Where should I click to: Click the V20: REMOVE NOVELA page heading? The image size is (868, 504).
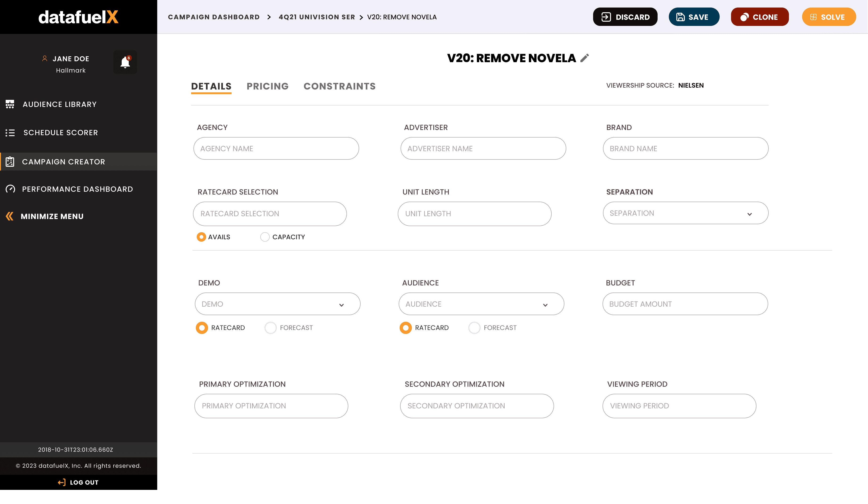coord(511,58)
